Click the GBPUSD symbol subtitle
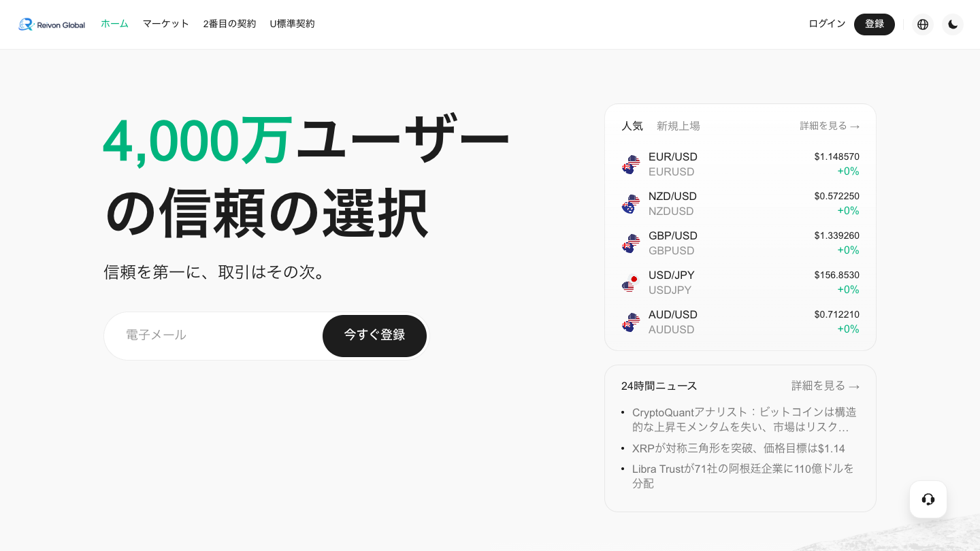980x551 pixels. [x=672, y=251]
